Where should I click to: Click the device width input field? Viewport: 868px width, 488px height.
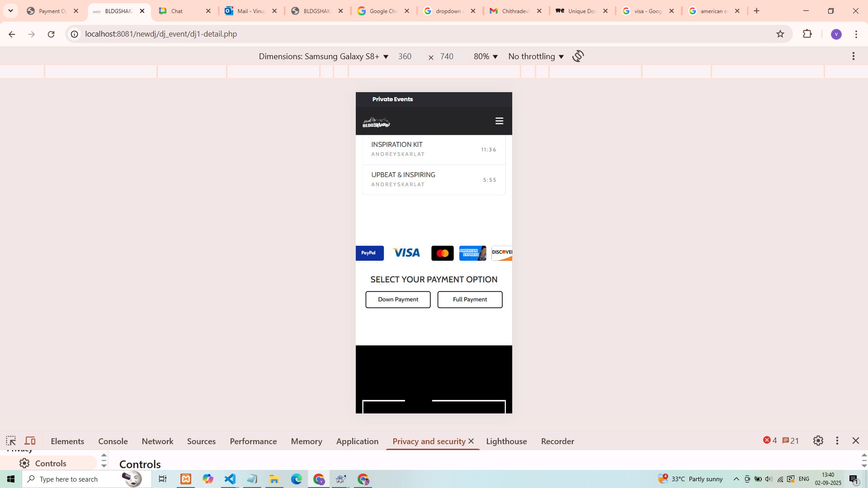(x=405, y=56)
